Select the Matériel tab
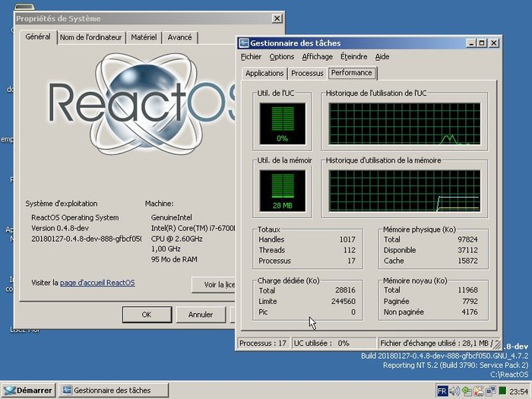The image size is (532, 399). pos(144,37)
